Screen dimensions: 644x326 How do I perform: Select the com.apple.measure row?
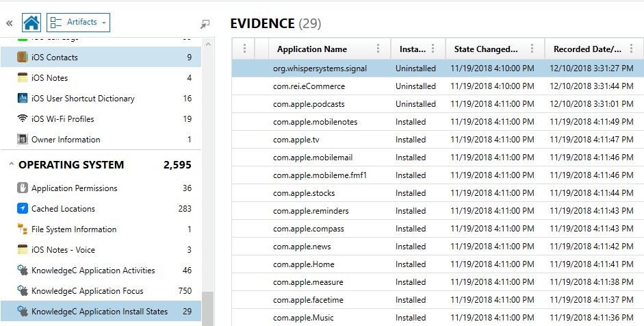(438, 282)
